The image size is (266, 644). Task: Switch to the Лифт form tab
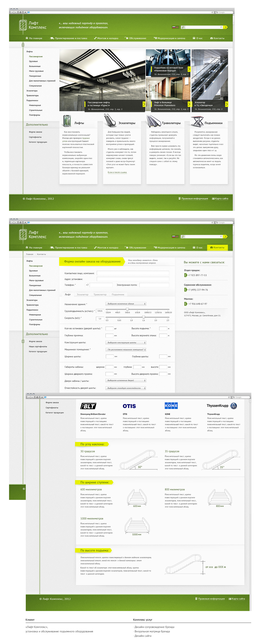click(x=68, y=294)
